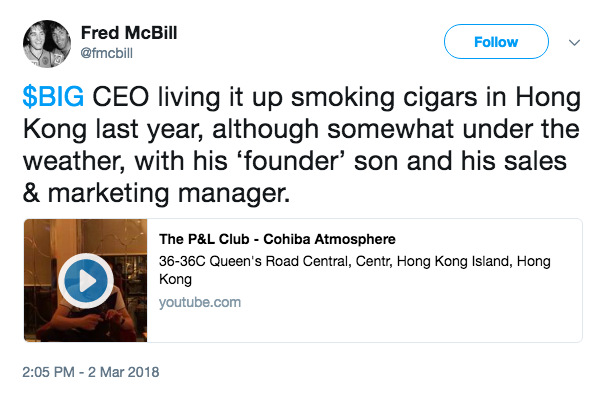Click the Fred McBill display name

pos(129,33)
